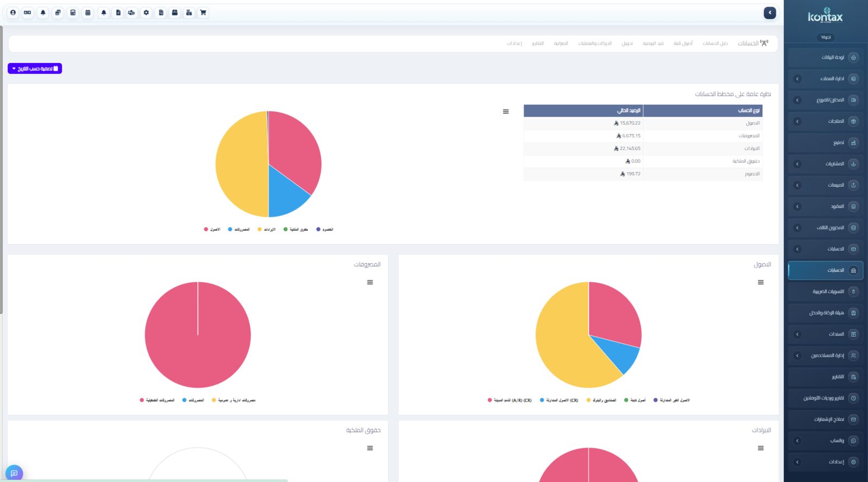
Task: Click the users group icon in top toolbar
Action: pos(131,12)
